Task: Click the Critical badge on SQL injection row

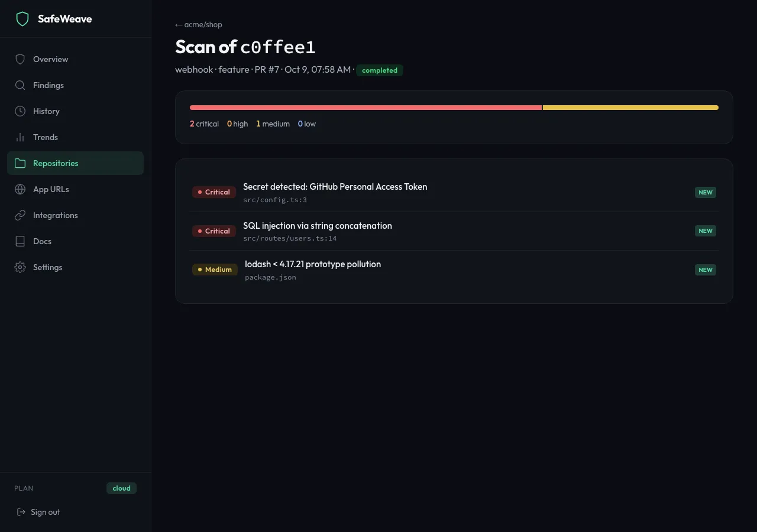Action: [214, 231]
